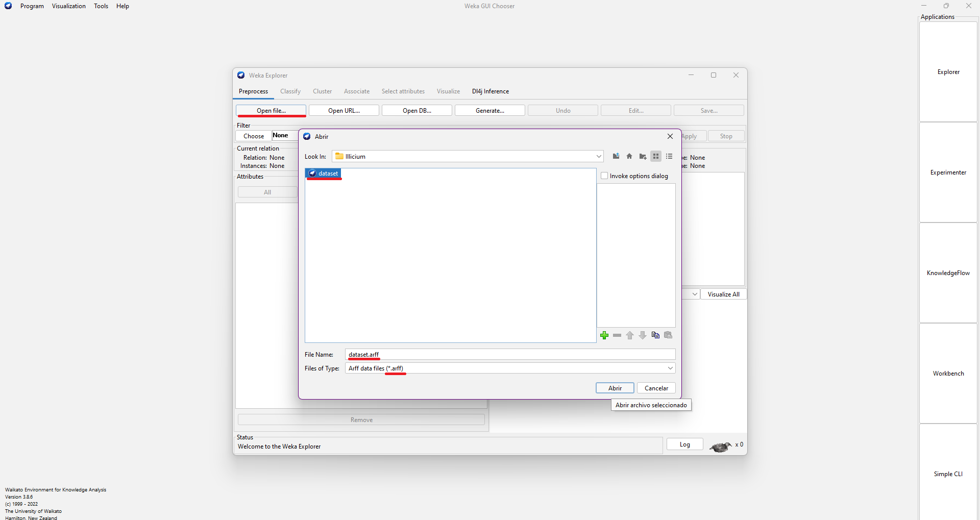Viewport: 980px width, 520px height.
Task: Click the File Name input field
Action: pyautogui.click(x=510, y=355)
